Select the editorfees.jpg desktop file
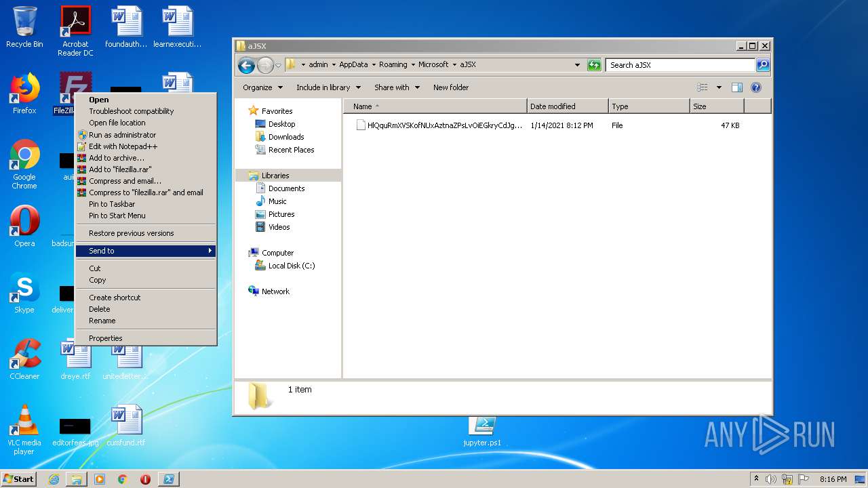 pyautogui.click(x=75, y=432)
